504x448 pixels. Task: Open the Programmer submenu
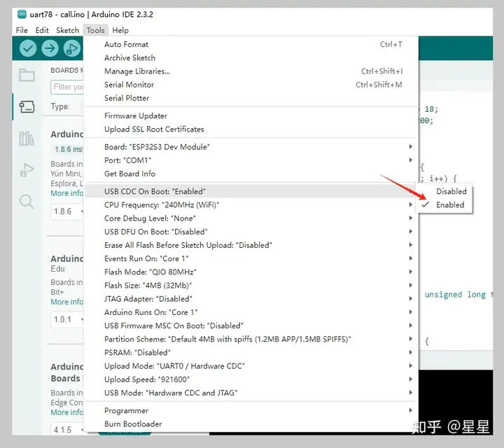click(251, 411)
